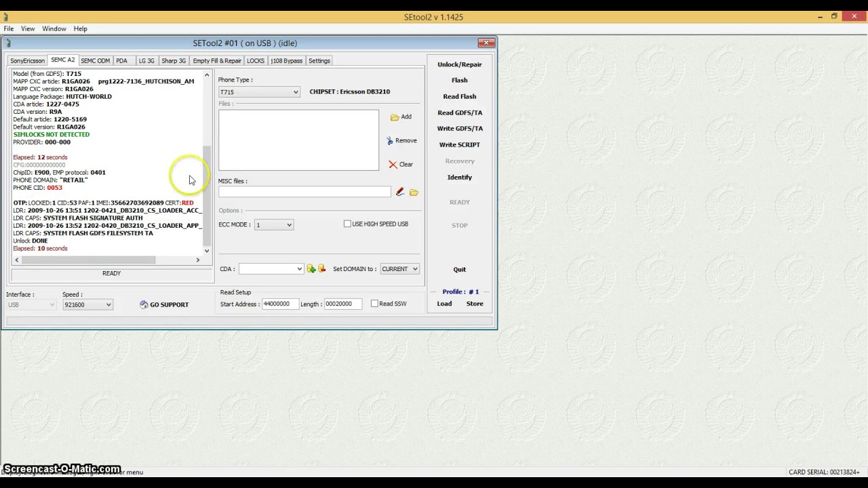
Task: Click the add CDA icon with green plus
Action: coord(311,269)
